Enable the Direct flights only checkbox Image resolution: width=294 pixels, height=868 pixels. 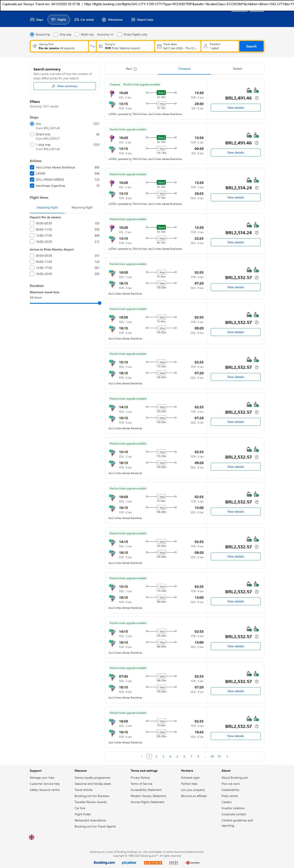coord(120,34)
